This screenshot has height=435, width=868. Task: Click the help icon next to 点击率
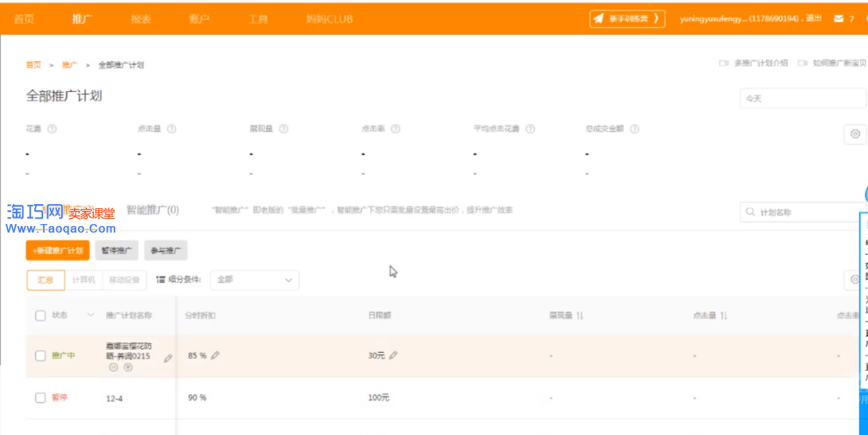[x=395, y=129]
